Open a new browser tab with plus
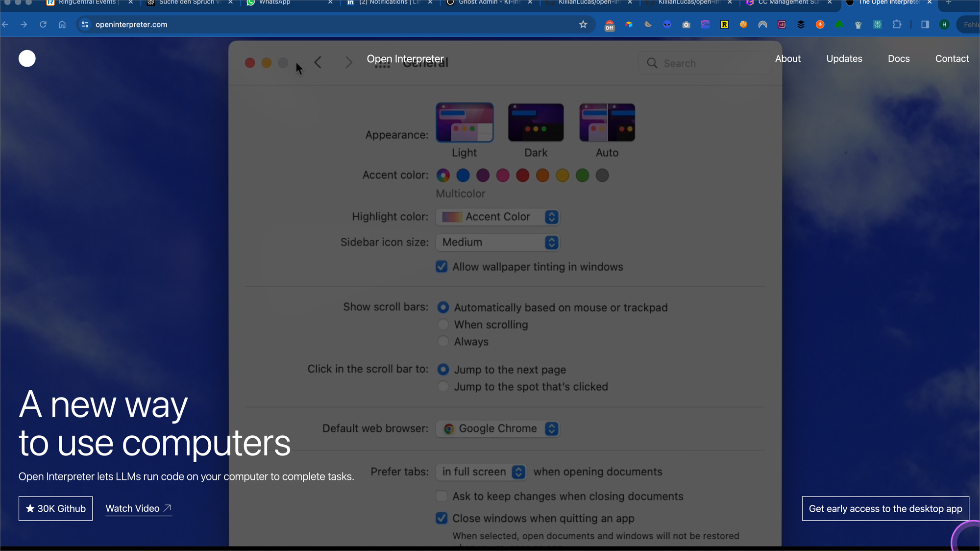This screenshot has height=551, width=980. click(949, 2)
